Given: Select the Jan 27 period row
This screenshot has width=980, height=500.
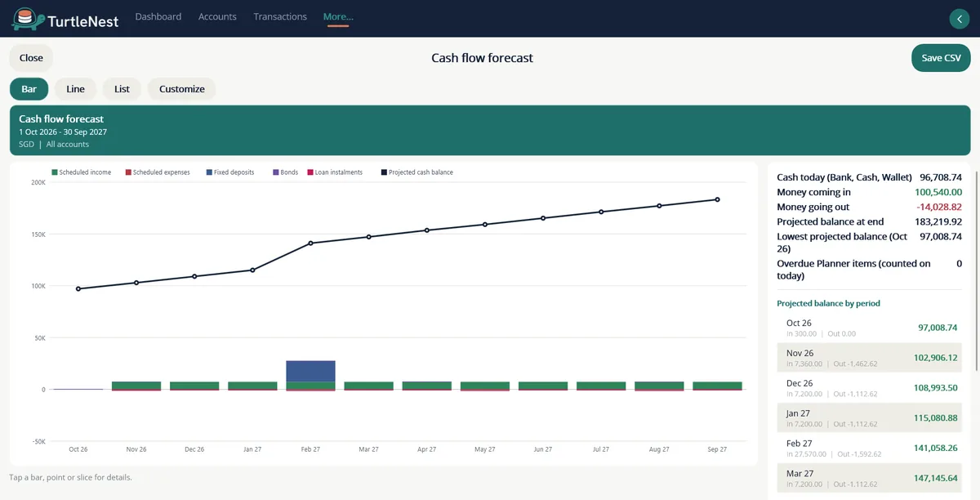Looking at the screenshot, I should click(869, 417).
